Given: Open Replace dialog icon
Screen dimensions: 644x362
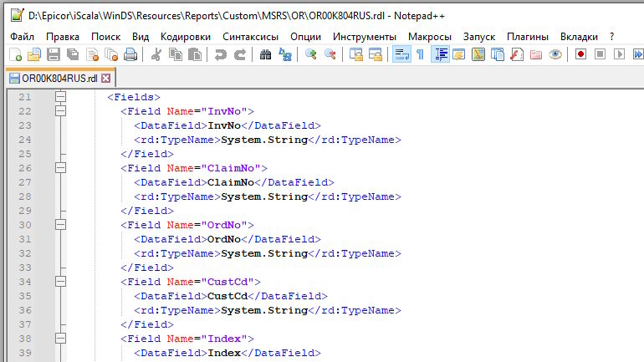Looking at the screenshot, I should [x=284, y=54].
